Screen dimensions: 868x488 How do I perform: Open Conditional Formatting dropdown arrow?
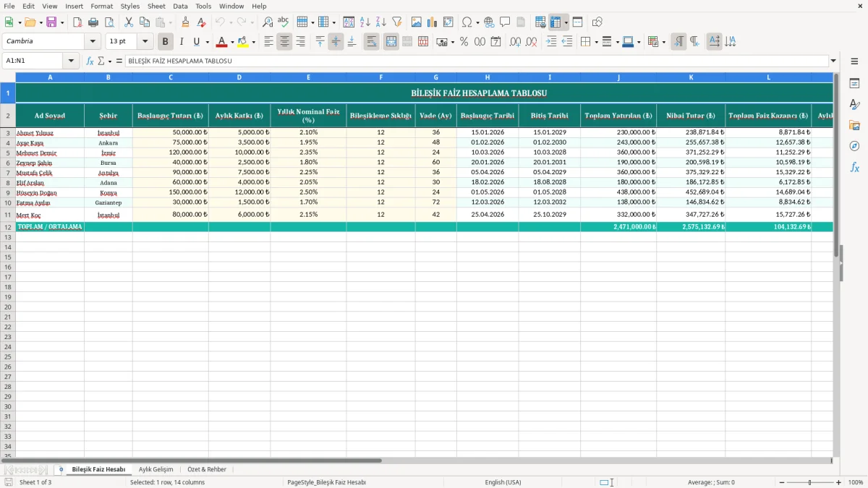[663, 42]
